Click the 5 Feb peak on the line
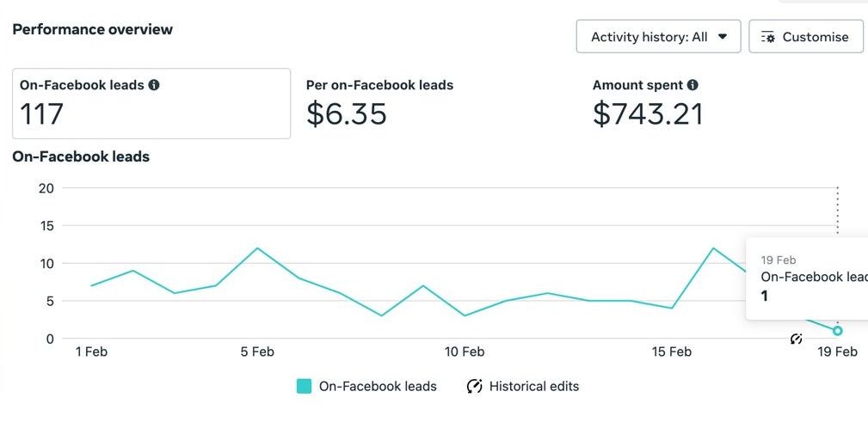 (257, 248)
